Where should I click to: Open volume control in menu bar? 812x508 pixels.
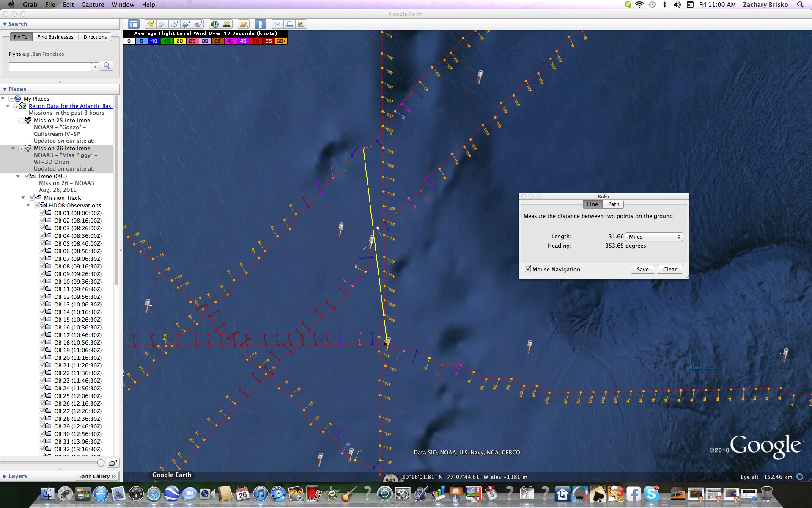(x=677, y=4)
